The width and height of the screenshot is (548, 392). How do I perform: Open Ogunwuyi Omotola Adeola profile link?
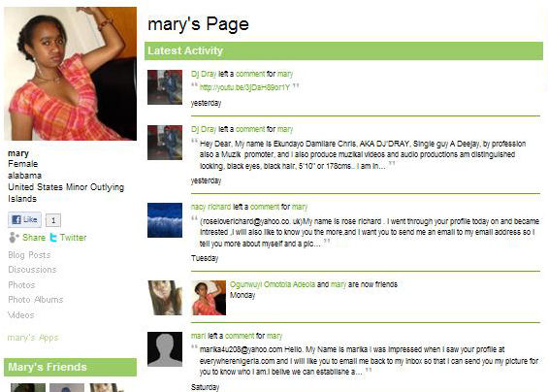273,284
